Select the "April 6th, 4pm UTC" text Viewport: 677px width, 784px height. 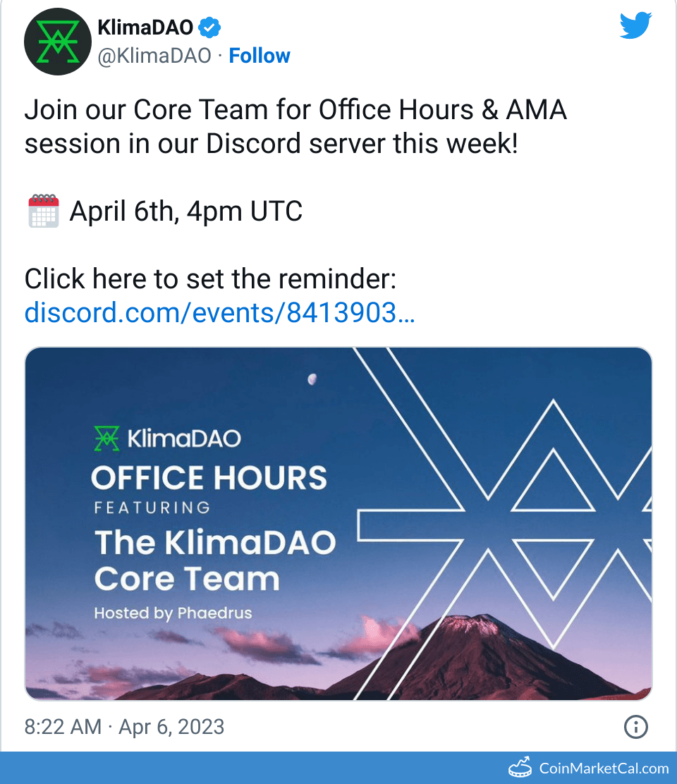tap(185, 211)
